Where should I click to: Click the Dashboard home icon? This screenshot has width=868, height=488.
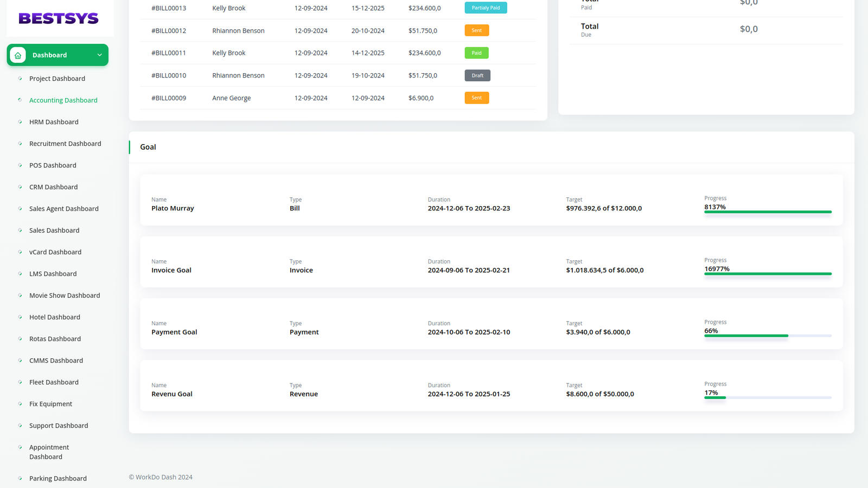point(18,55)
